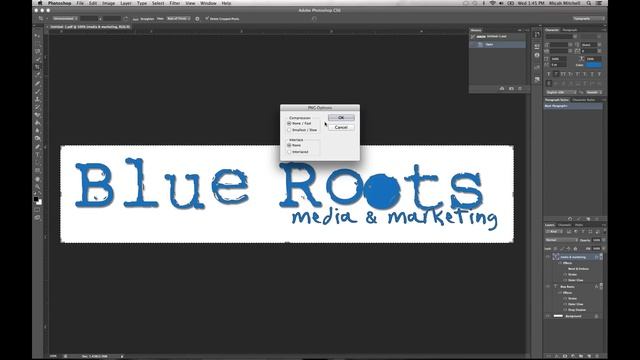Open Spotlight search icon
Image resolution: width=640 pixels, height=360 pixels.
[x=589, y=3]
